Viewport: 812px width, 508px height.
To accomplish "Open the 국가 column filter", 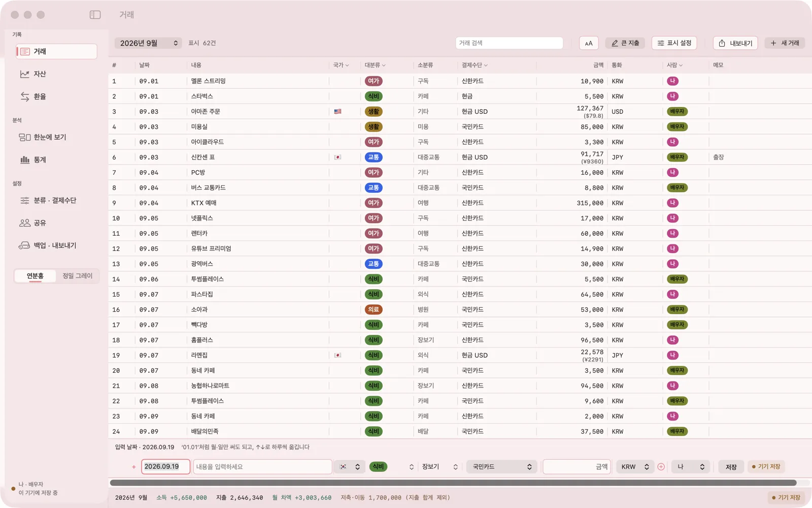I will tap(341, 65).
